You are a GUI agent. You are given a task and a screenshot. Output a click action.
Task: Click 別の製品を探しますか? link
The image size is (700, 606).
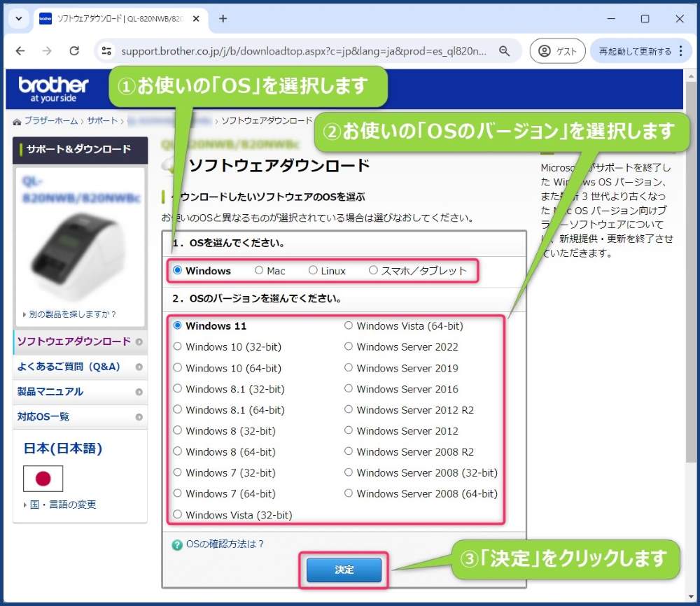click(71, 314)
